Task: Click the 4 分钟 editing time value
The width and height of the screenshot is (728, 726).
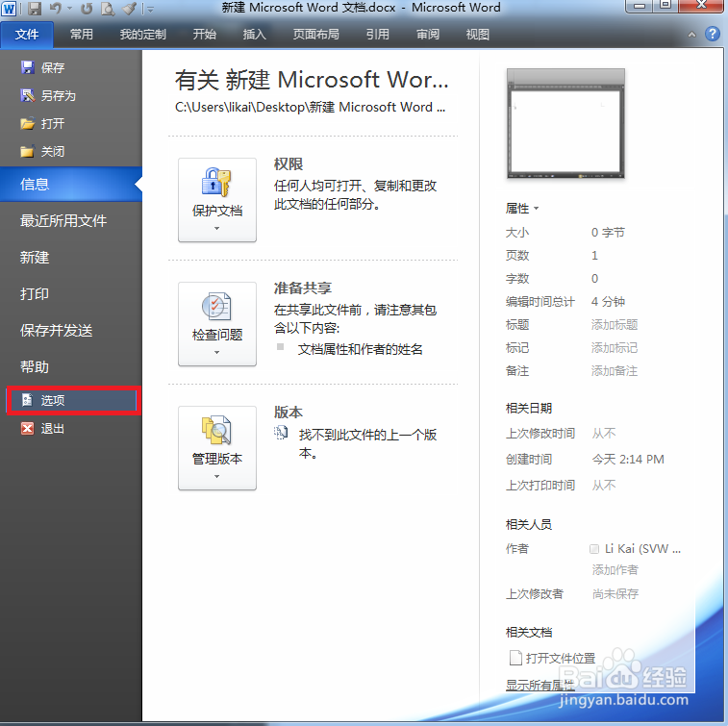Action: 608,301
